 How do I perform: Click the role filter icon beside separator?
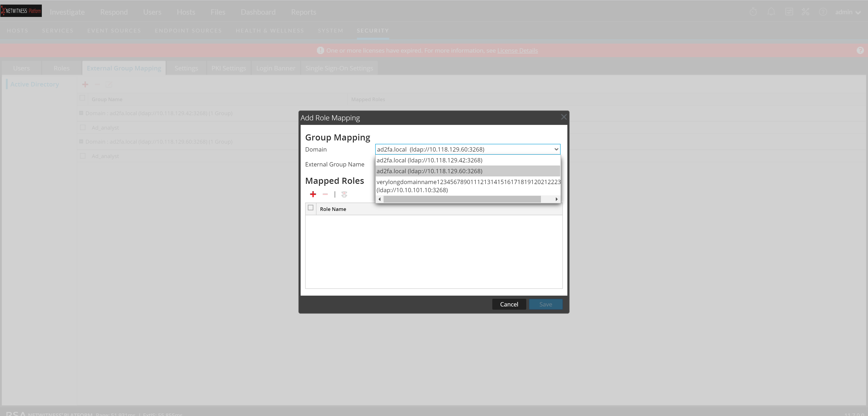click(344, 194)
